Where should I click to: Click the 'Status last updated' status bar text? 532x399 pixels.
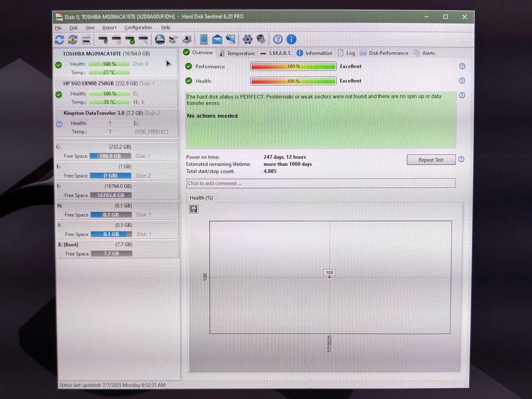(x=112, y=385)
